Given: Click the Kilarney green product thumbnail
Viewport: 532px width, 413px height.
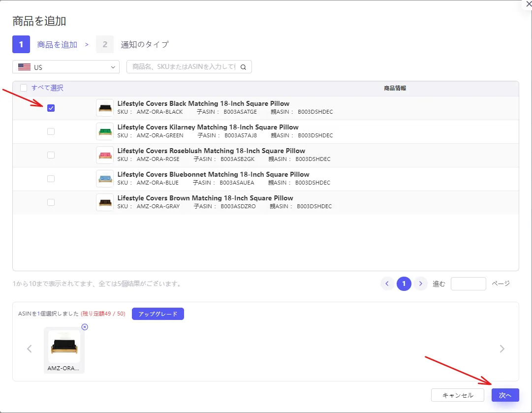Looking at the screenshot, I should click(105, 131).
